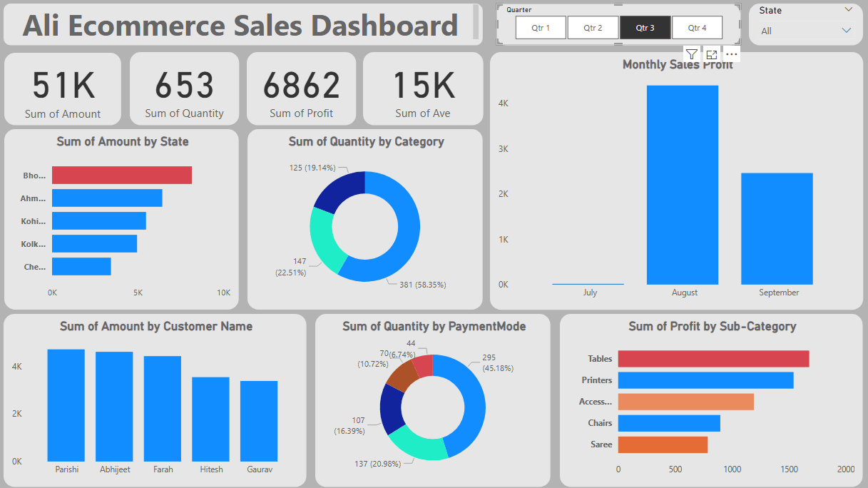Viewport: 868px width, 488px height.
Task: Toggle the Qtr 2 quarter filter
Action: [593, 28]
